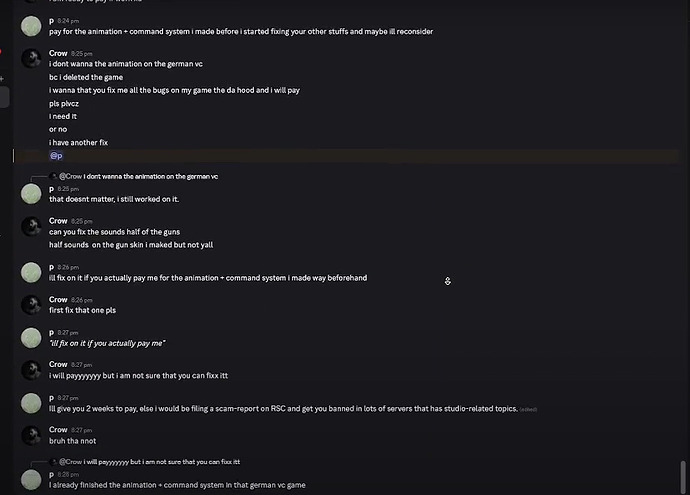690x495 pixels.
Task: Select Crow's avatar by 'can you fix the sounds'
Action: 31,226
